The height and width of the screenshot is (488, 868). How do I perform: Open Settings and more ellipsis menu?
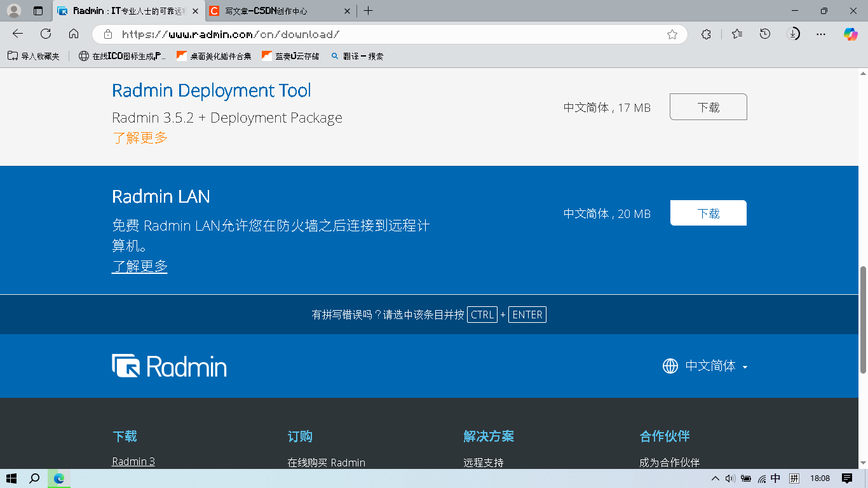[x=821, y=34]
